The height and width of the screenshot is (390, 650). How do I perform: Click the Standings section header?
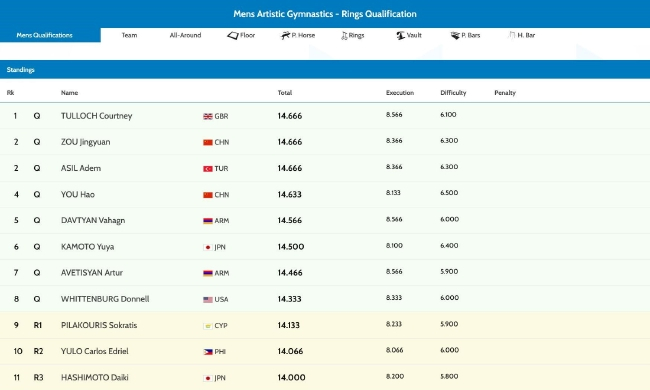325,70
